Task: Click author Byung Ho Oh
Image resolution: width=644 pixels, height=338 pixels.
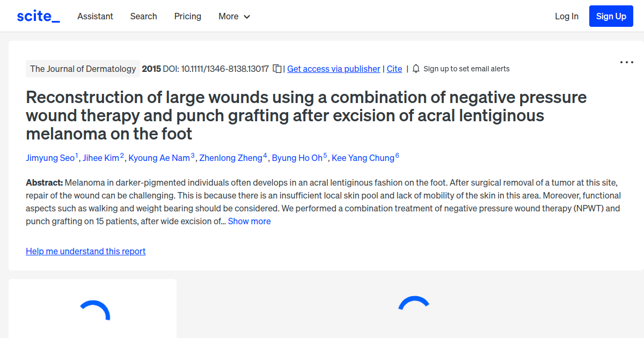Action: (x=297, y=158)
